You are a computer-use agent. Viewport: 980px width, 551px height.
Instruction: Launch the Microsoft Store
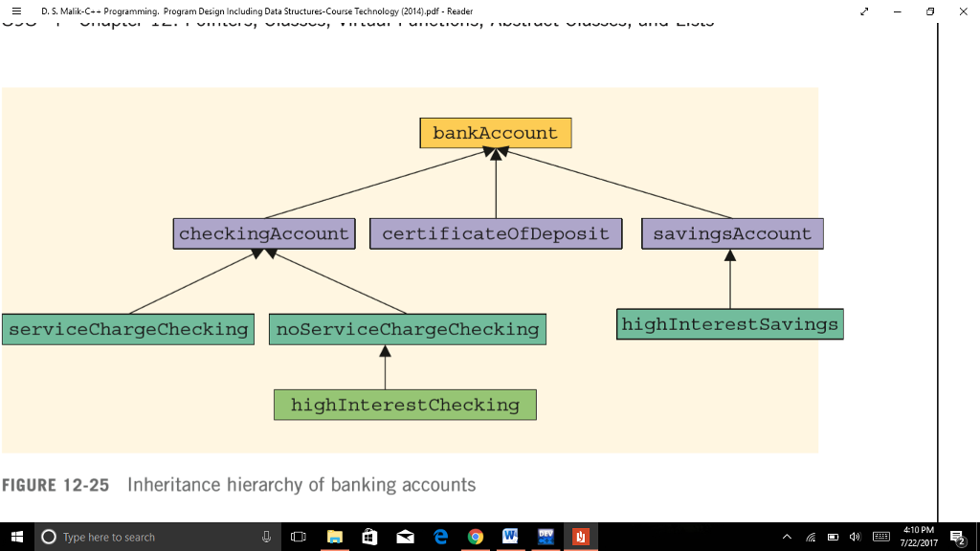point(368,537)
